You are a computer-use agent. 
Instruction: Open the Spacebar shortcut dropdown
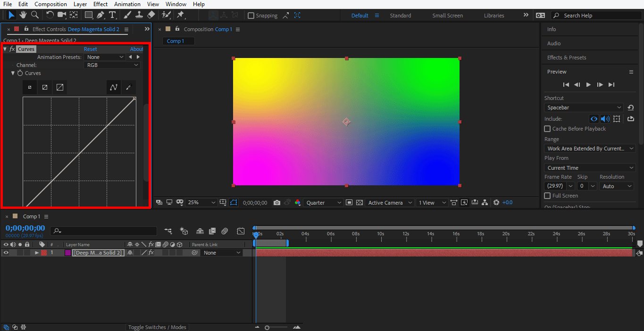tap(583, 108)
